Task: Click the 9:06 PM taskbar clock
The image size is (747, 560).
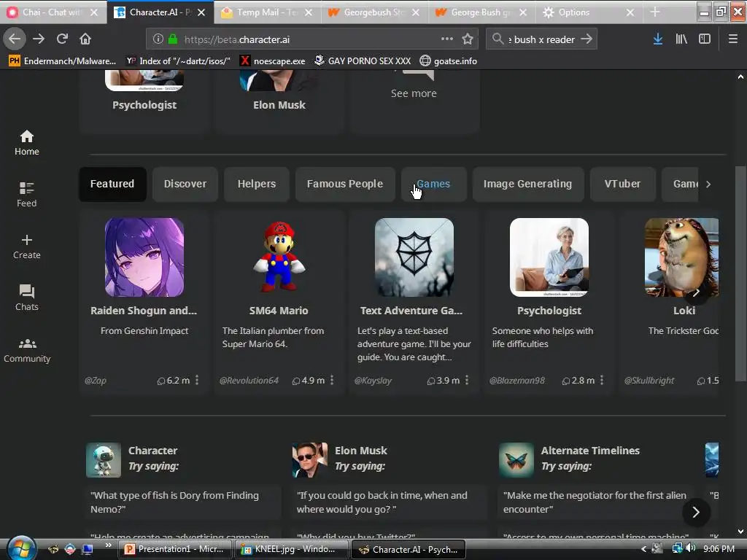Action: pos(719,548)
